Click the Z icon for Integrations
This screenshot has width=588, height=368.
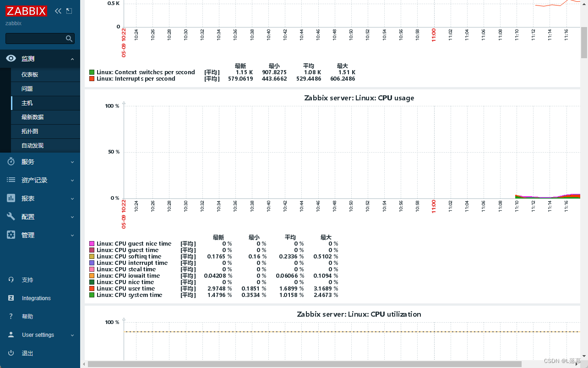point(11,298)
